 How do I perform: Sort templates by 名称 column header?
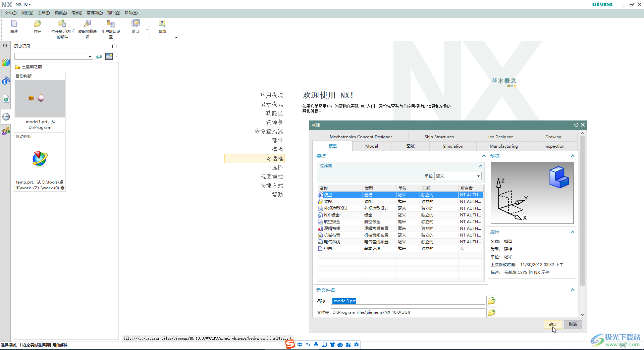click(x=340, y=188)
